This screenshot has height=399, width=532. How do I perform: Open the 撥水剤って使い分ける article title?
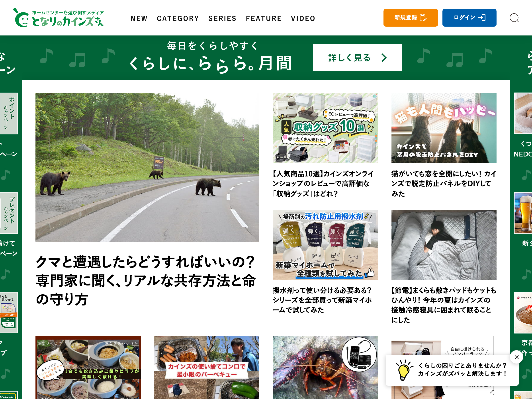(x=322, y=300)
